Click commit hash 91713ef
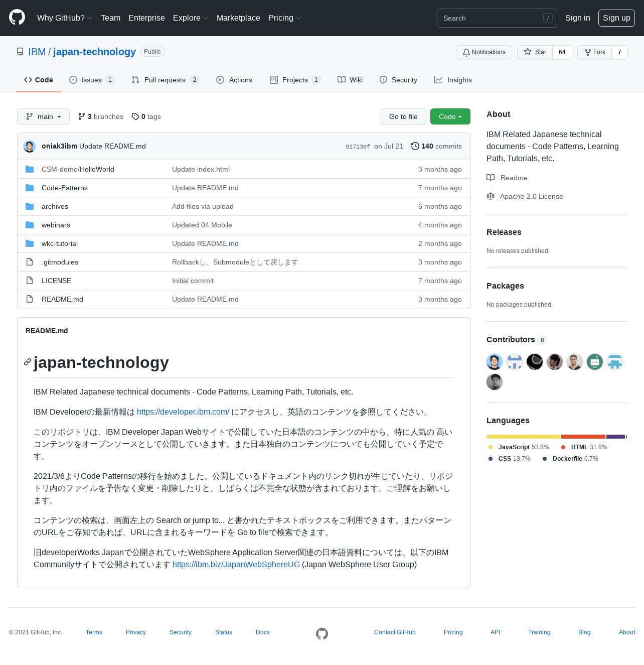The width and height of the screenshot is (644, 665). pyautogui.click(x=358, y=147)
